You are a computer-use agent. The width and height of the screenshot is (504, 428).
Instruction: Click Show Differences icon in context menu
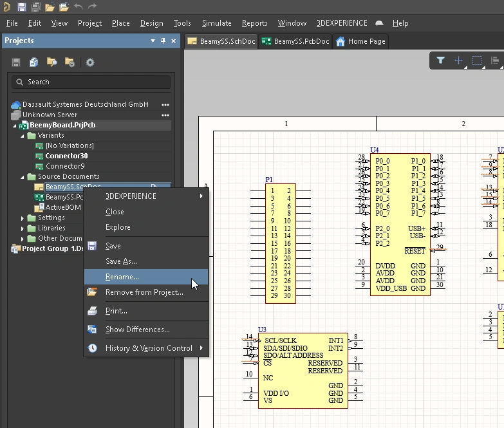(92, 330)
